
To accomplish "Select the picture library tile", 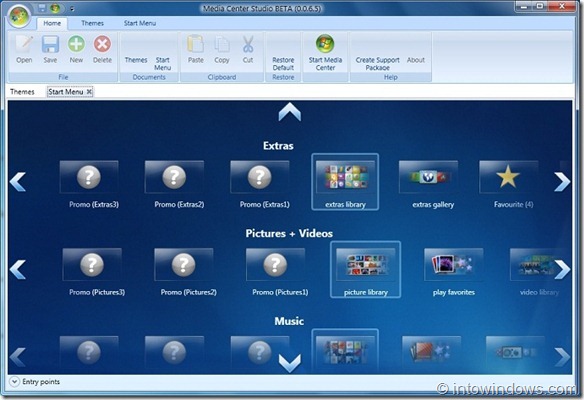I will click(366, 270).
